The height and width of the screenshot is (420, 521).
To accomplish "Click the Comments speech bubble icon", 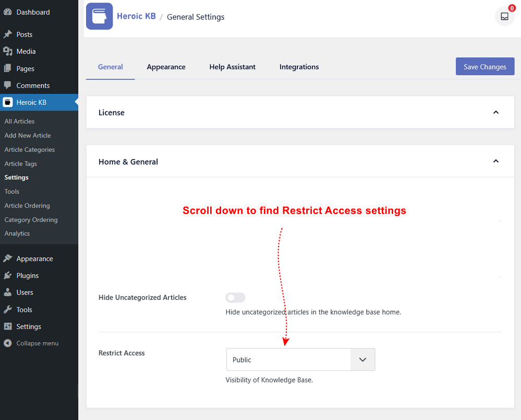I will (8, 85).
